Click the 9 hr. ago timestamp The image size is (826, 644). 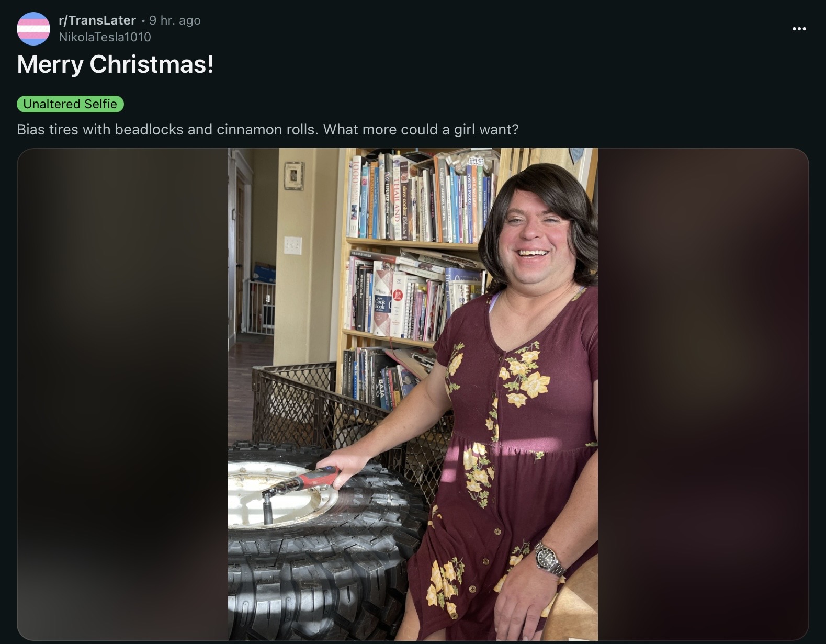(x=175, y=20)
